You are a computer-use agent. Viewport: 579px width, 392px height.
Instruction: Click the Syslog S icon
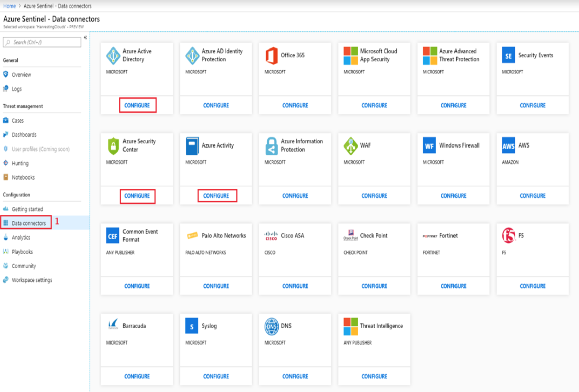click(192, 326)
